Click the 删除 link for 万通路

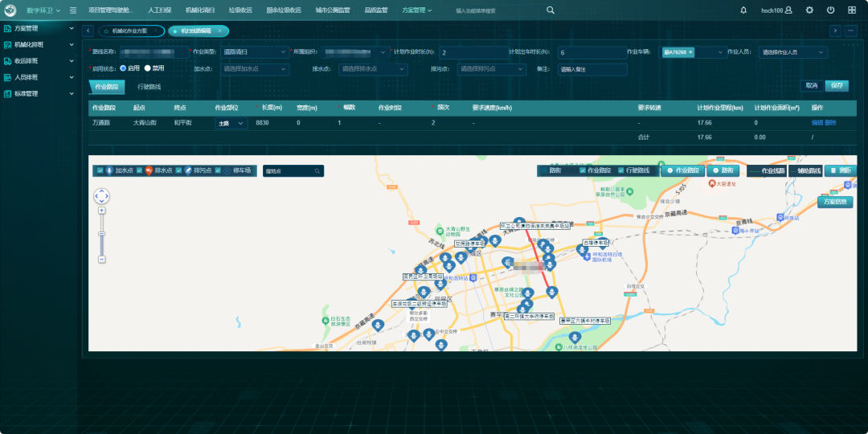click(830, 123)
